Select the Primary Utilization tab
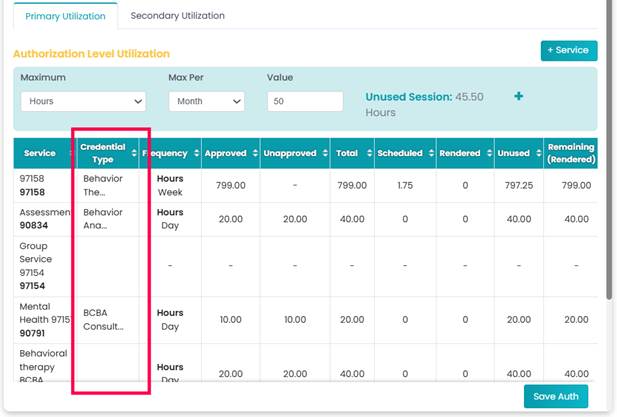This screenshot has width=617, height=417. [64, 16]
